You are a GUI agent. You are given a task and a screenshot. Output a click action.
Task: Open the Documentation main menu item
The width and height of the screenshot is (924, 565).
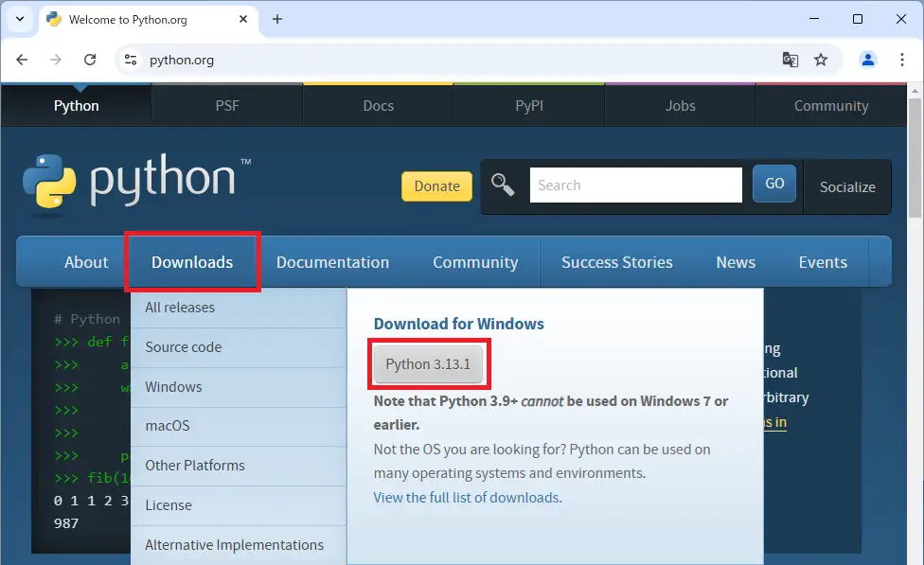332,262
